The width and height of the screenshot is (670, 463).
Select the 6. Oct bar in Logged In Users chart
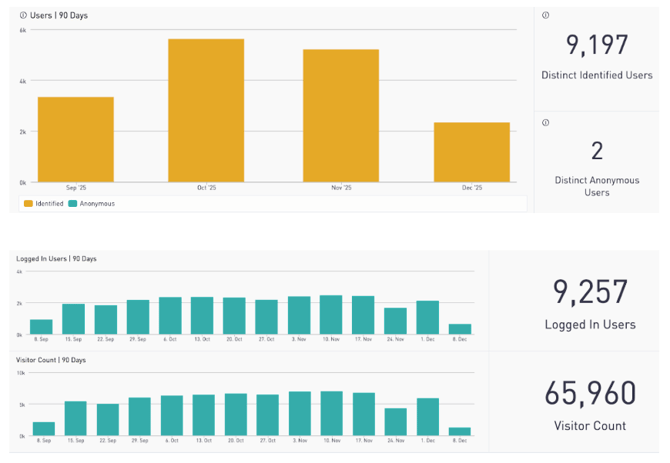pyautogui.click(x=170, y=316)
